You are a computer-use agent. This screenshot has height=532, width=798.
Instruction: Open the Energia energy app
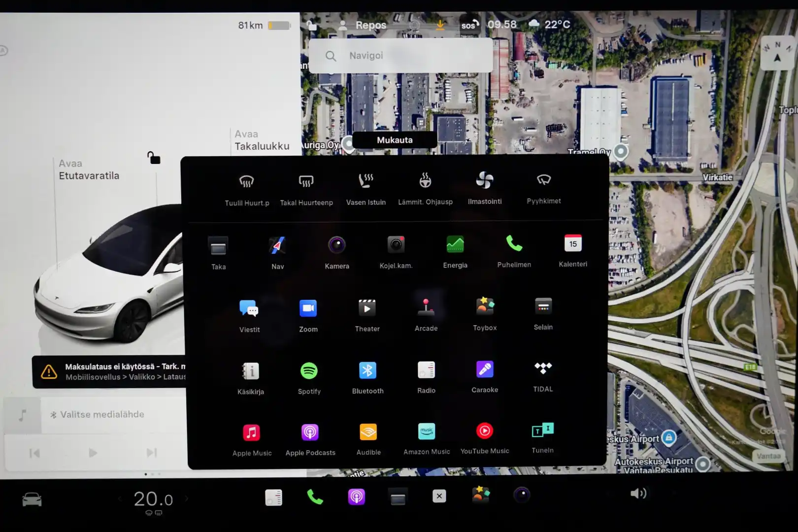coord(455,251)
